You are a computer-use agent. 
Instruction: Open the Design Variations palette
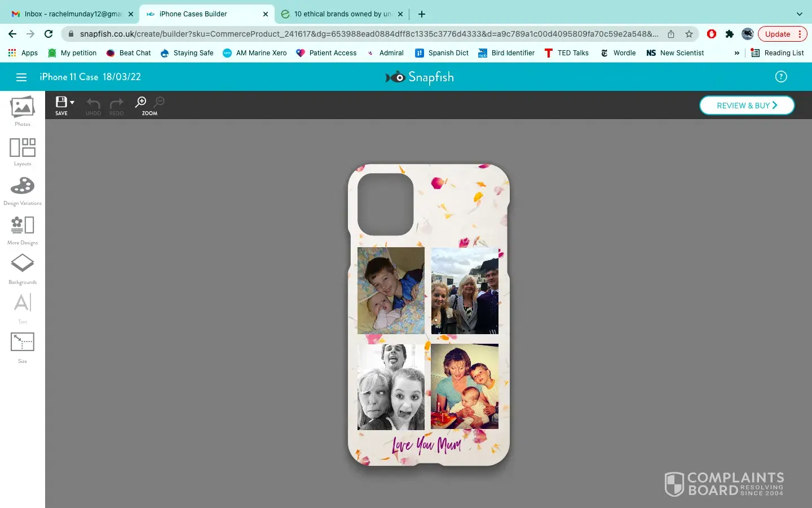[x=23, y=191]
